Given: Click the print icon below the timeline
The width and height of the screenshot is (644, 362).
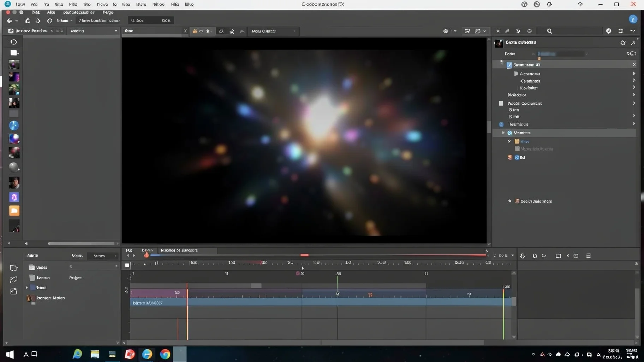Looking at the screenshot, I should tap(523, 256).
